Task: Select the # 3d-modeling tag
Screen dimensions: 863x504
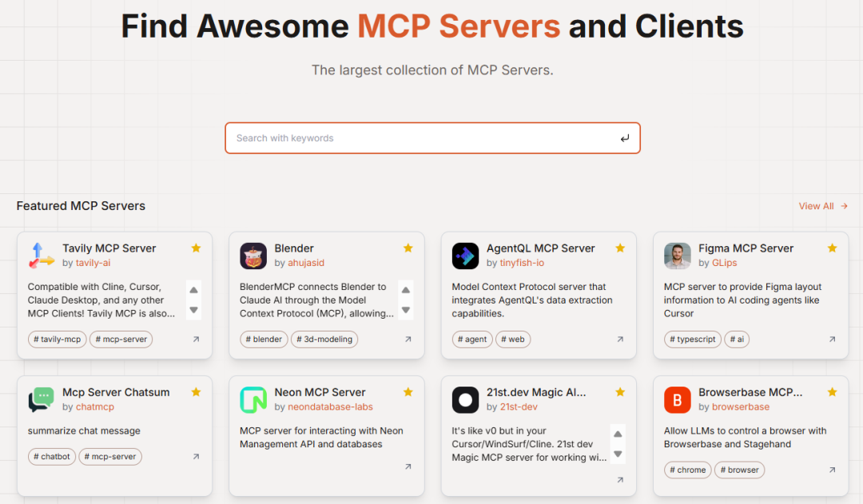Action: coord(324,339)
